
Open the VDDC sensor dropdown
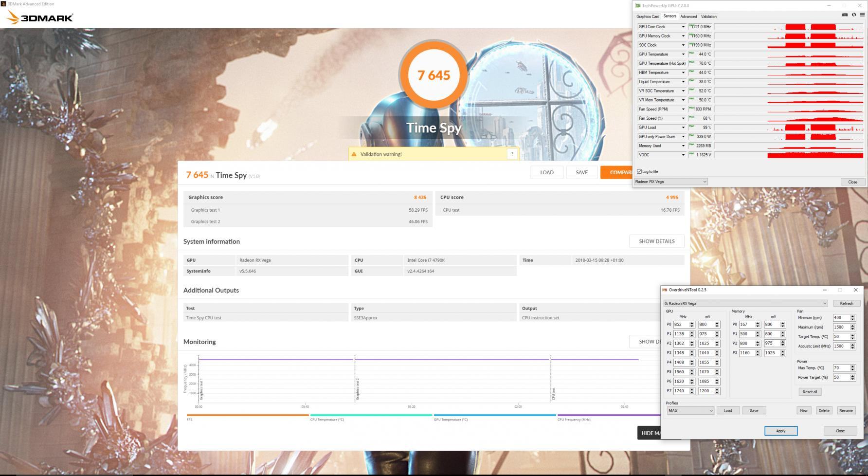[683, 155]
